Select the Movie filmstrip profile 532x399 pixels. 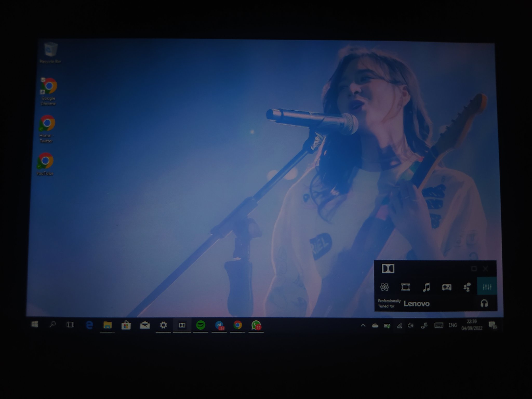pyautogui.click(x=405, y=287)
